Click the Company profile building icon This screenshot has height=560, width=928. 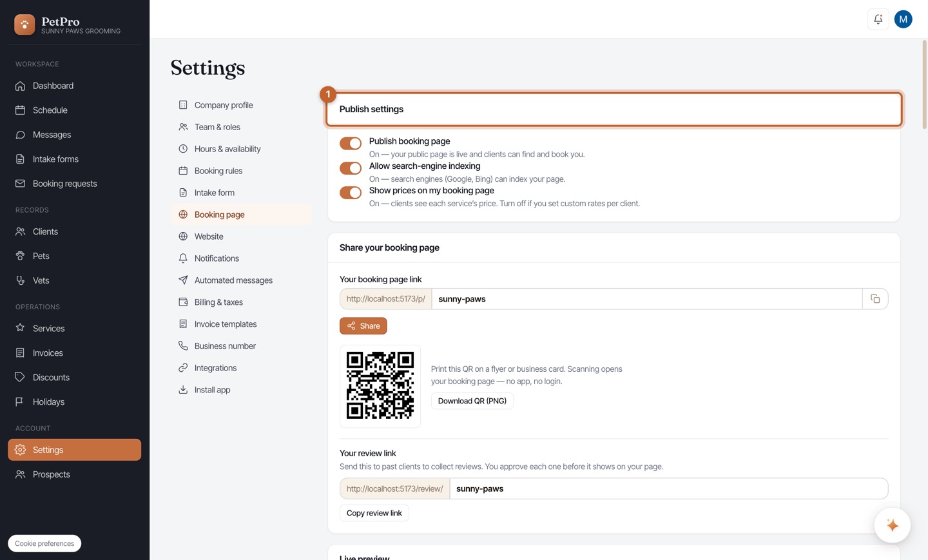[x=183, y=105]
